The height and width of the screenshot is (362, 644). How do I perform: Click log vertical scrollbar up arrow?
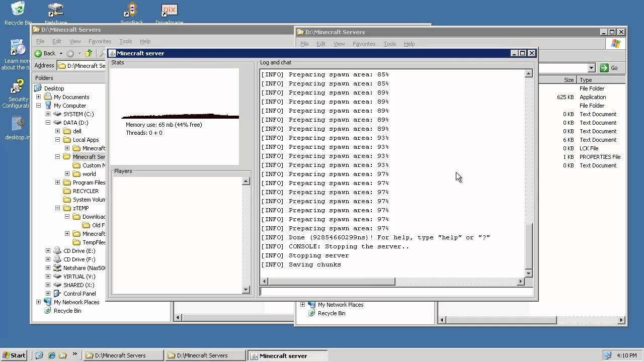(x=528, y=74)
